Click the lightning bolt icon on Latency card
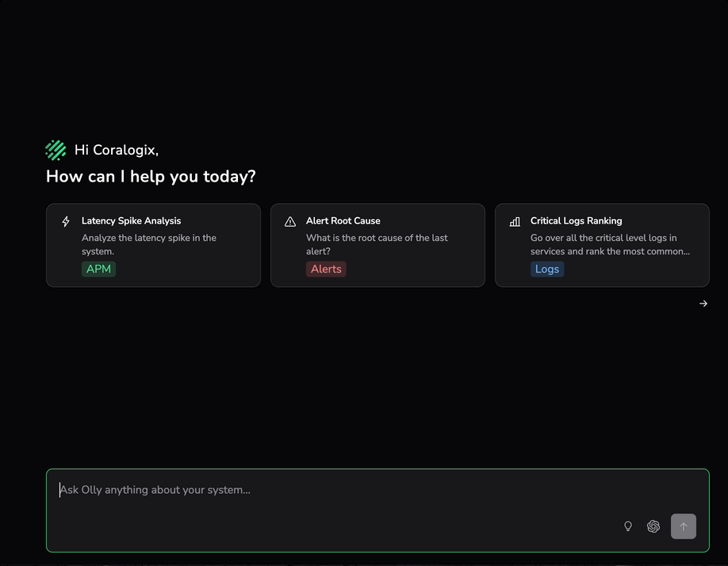728x566 pixels. click(x=66, y=222)
